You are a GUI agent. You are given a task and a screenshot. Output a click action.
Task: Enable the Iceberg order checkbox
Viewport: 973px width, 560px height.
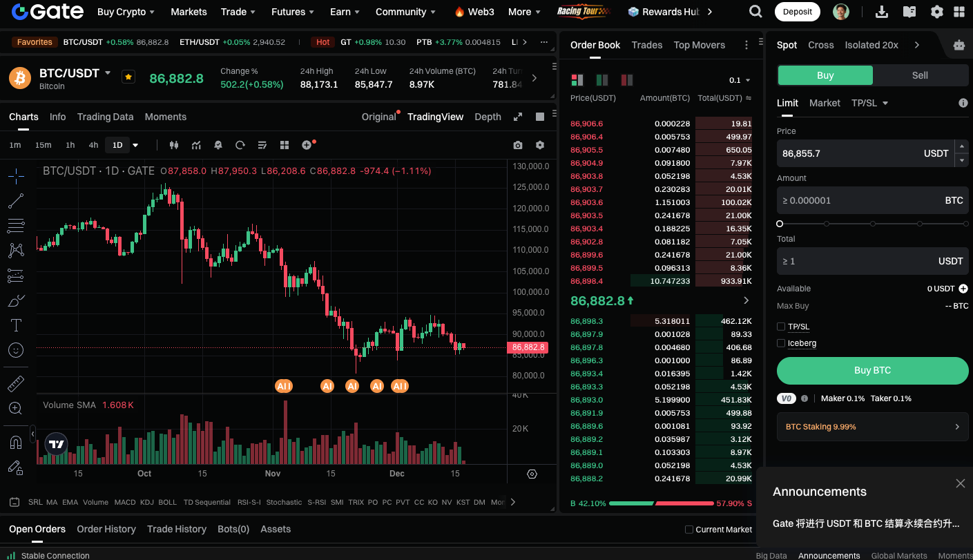point(781,343)
